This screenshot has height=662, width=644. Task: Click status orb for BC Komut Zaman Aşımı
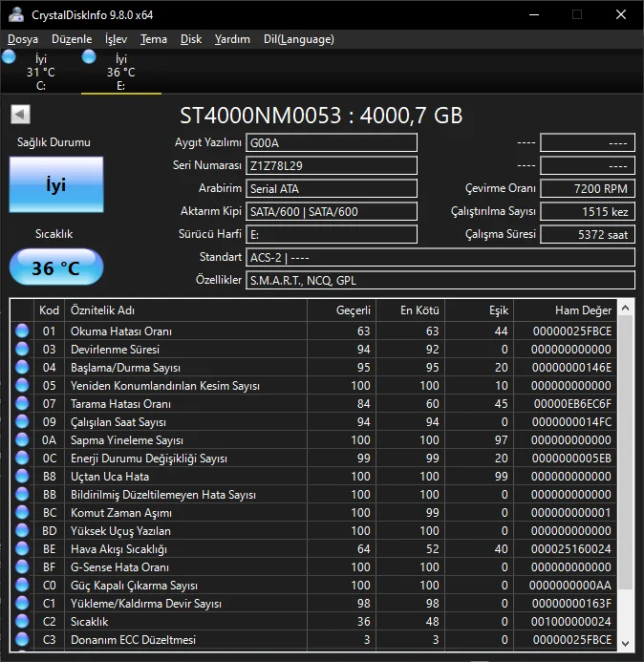coord(22,512)
